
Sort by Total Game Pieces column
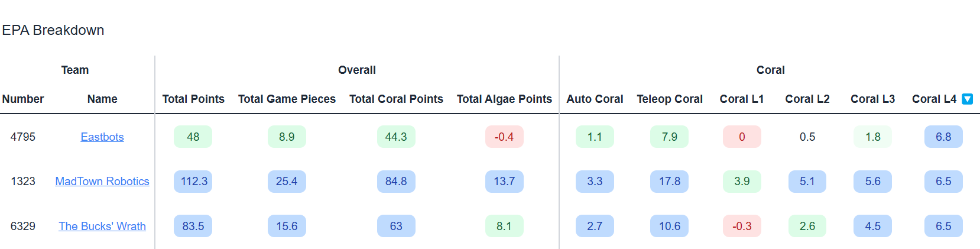[x=287, y=99]
